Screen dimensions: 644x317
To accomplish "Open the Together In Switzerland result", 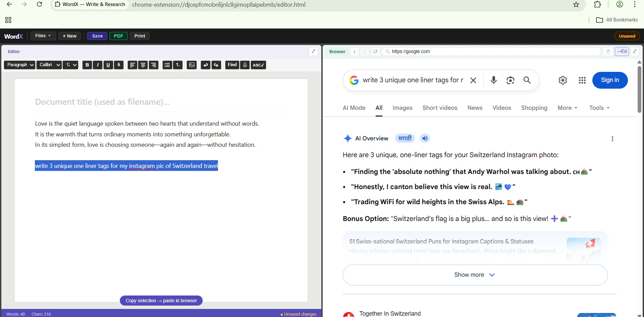I will click(390, 314).
